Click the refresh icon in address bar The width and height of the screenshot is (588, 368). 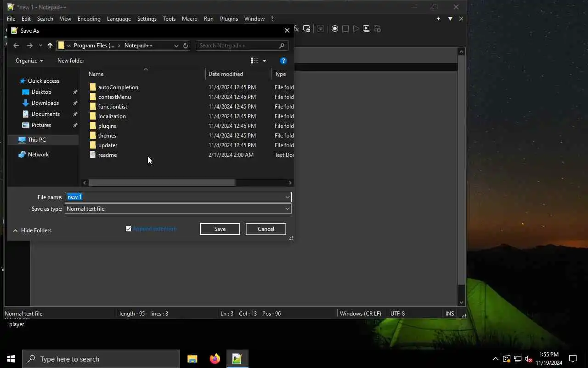pos(186,46)
